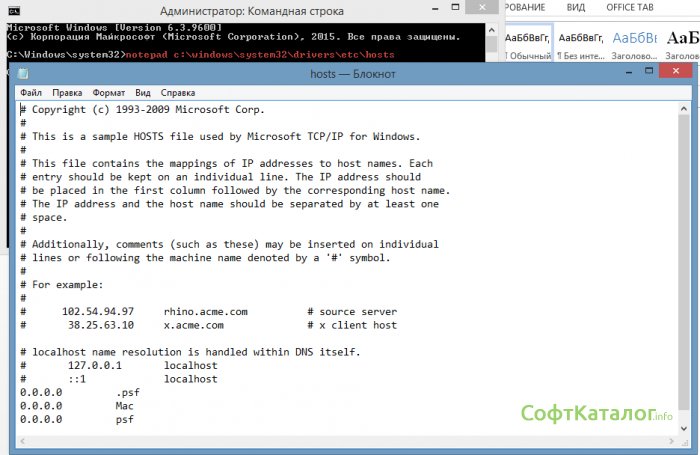Switch to the ВИД ribbon tab in Word
The image size is (700, 455).
coord(575,8)
